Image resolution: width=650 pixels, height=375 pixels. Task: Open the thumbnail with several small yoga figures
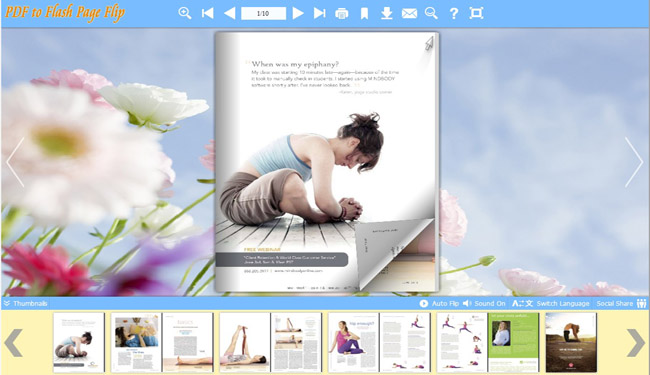point(462,342)
